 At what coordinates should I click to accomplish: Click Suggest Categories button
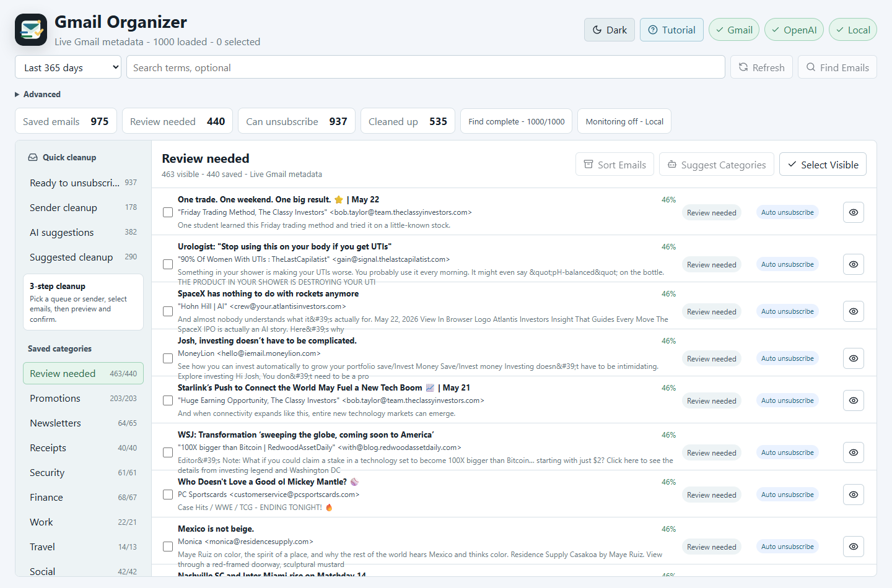[x=717, y=164]
